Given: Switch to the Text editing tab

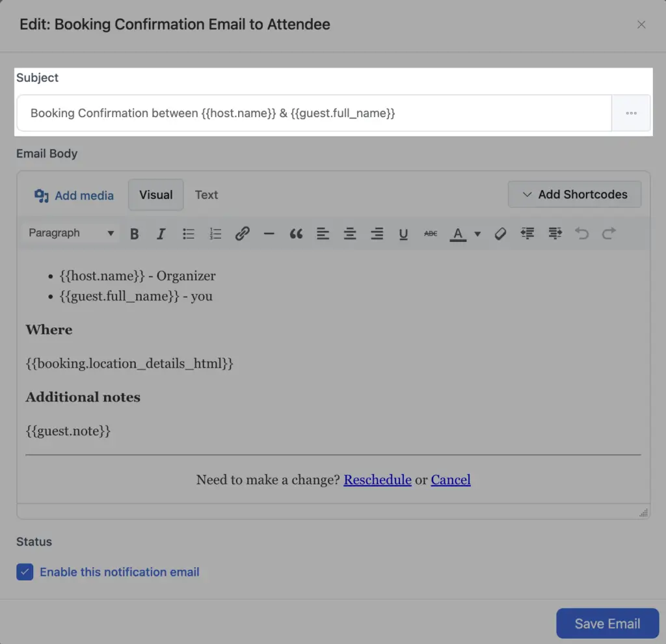Looking at the screenshot, I should point(206,195).
